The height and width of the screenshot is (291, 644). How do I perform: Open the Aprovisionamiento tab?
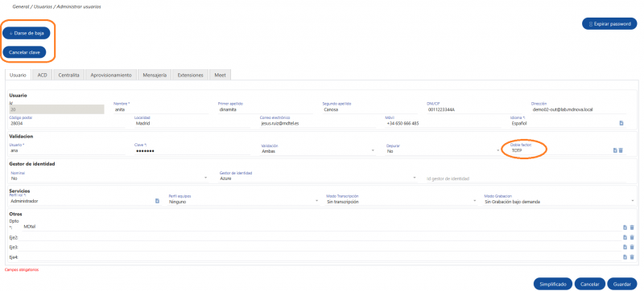(x=111, y=75)
